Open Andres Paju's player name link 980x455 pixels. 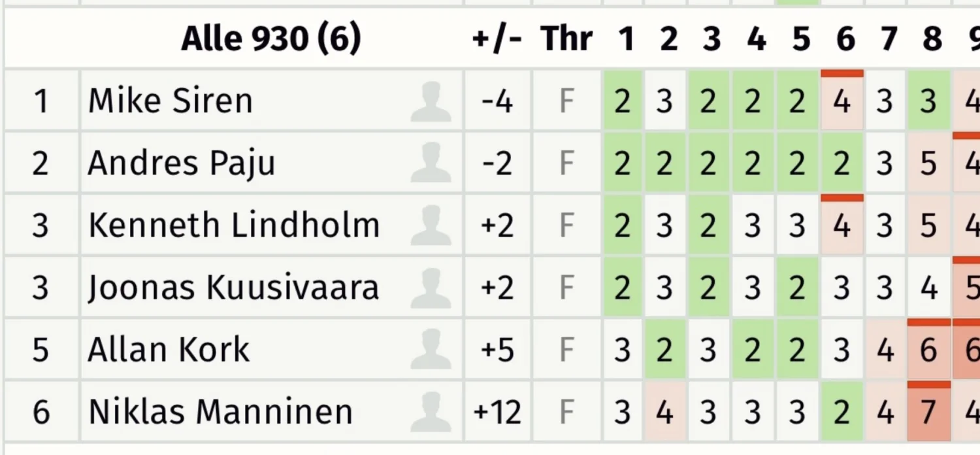coord(181,163)
